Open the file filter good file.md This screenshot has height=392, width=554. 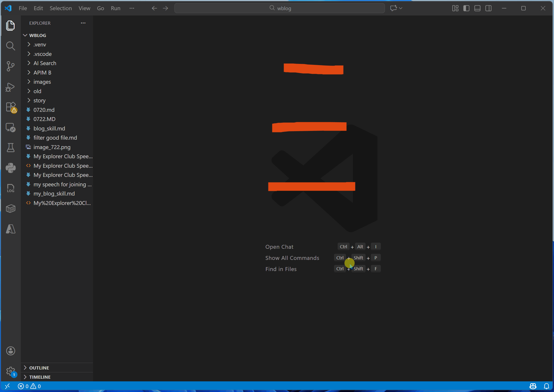pyautogui.click(x=57, y=138)
